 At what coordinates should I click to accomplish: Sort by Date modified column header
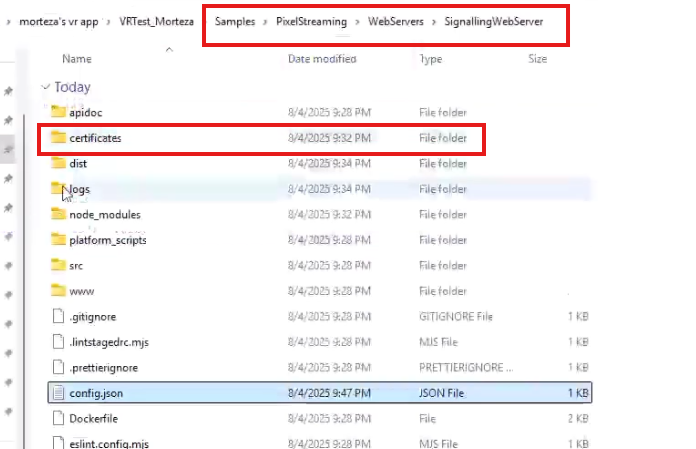320,59
